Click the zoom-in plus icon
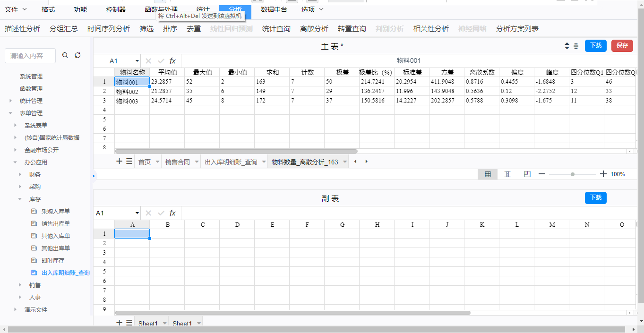 (603, 174)
